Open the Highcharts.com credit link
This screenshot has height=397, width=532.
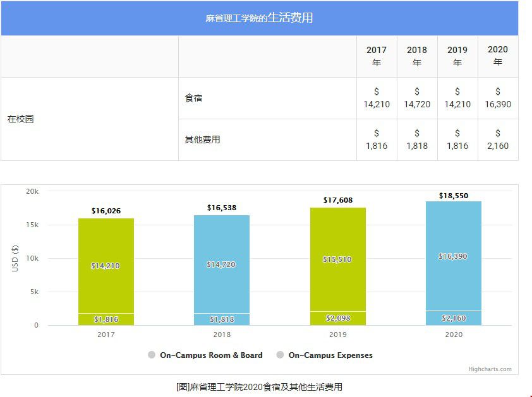coord(490,369)
